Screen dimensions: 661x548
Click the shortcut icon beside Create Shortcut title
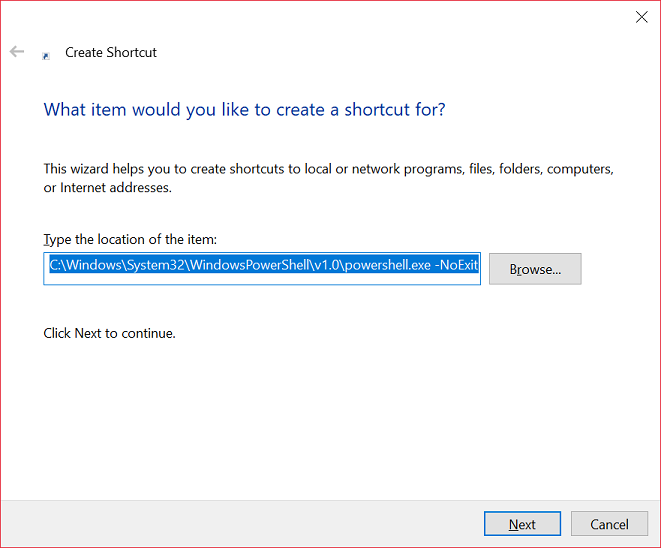46,56
